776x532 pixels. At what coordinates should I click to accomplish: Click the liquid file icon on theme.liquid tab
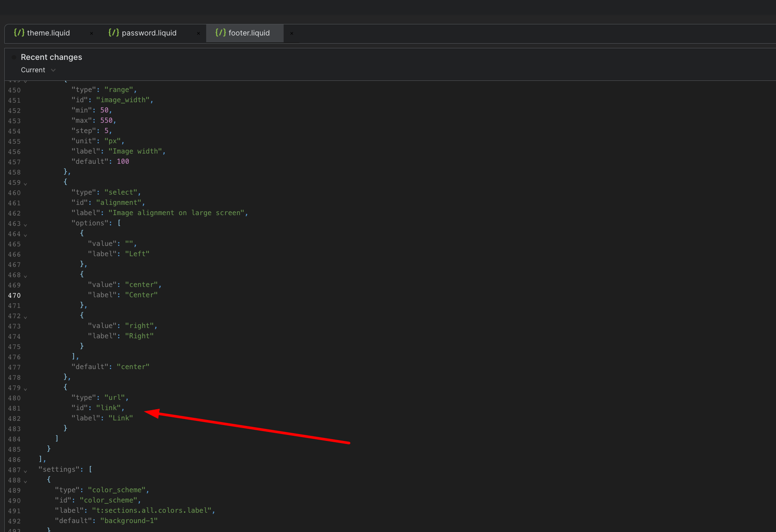pos(19,33)
